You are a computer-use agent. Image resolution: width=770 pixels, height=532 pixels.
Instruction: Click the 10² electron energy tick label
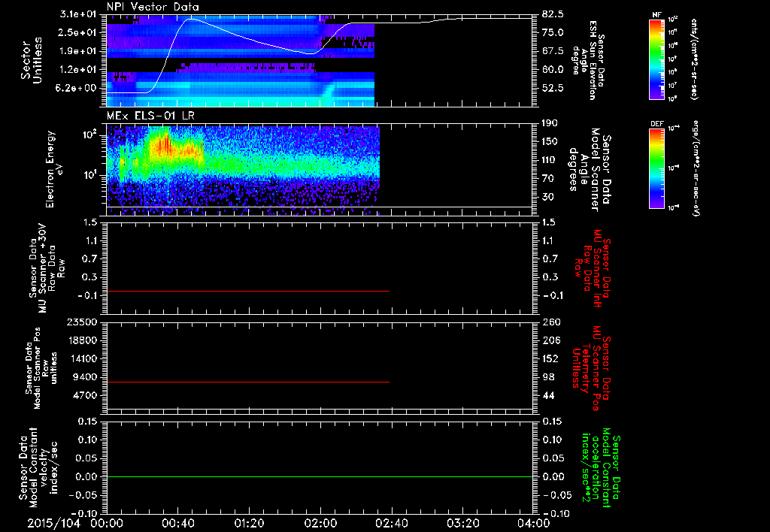pos(89,134)
